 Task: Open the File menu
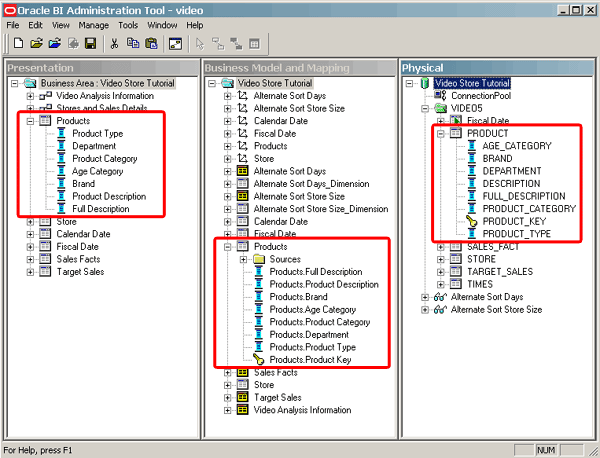13,24
